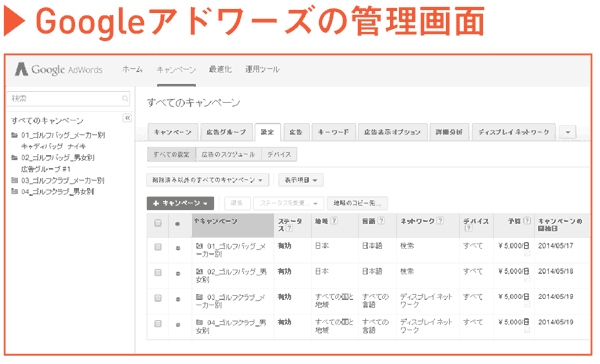Select the 広告のスケジュール sub-tab
This screenshot has height=364, width=600.
click(228, 155)
